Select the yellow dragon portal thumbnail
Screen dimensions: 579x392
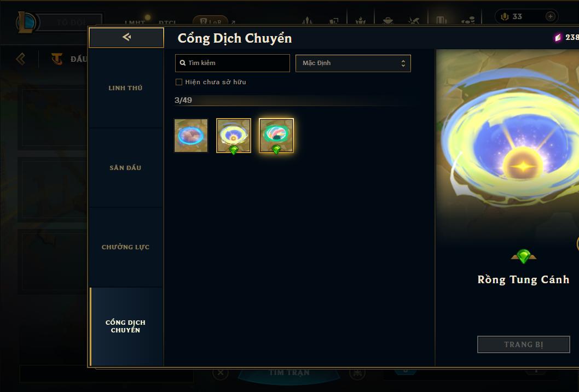point(233,136)
